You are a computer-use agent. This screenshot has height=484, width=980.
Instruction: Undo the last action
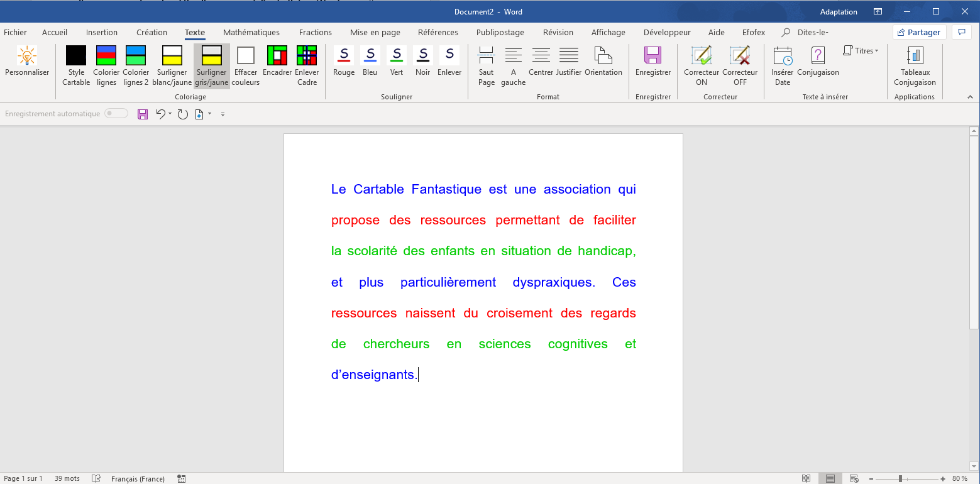coord(161,114)
